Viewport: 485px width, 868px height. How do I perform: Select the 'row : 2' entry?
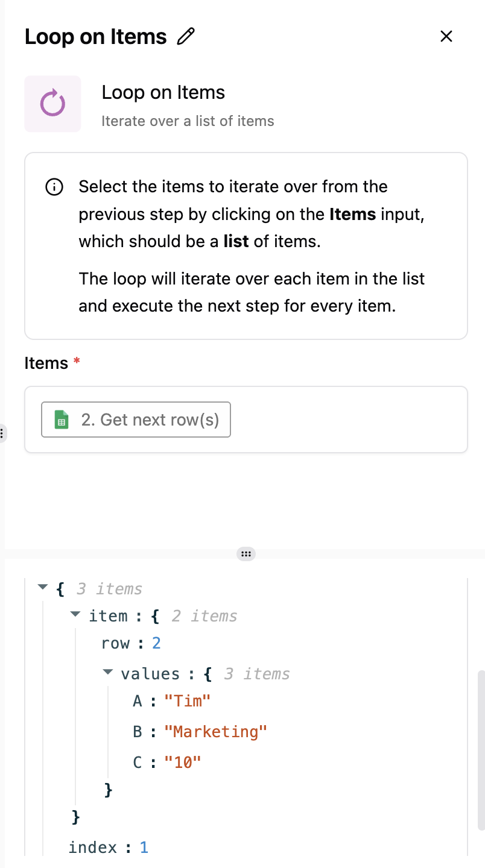131,643
